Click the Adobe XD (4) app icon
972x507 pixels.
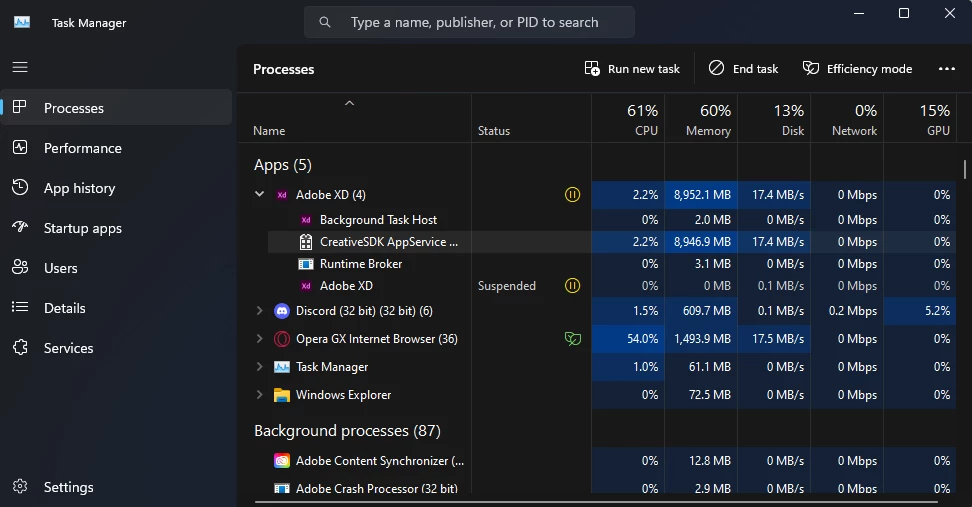tap(282, 195)
